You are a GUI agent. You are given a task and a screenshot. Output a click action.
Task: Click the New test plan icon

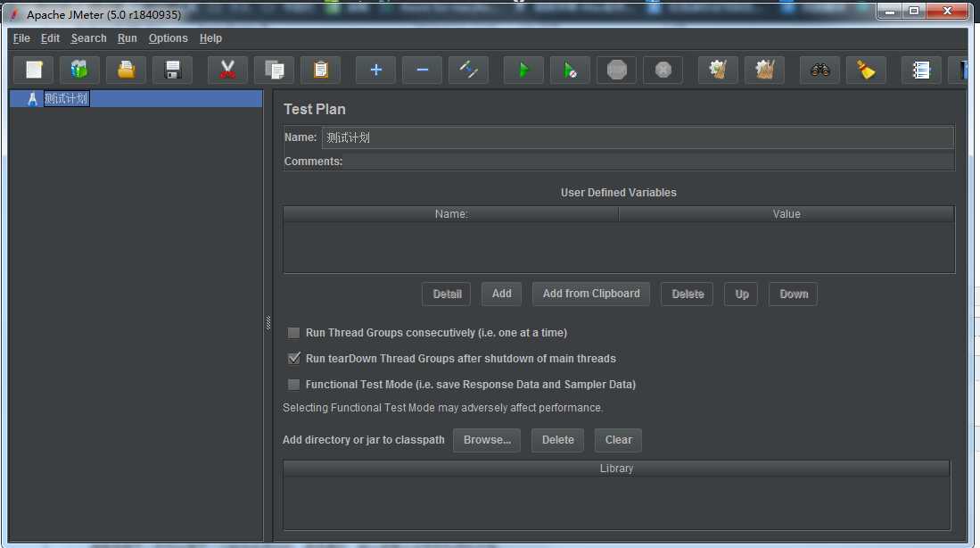pos(34,70)
